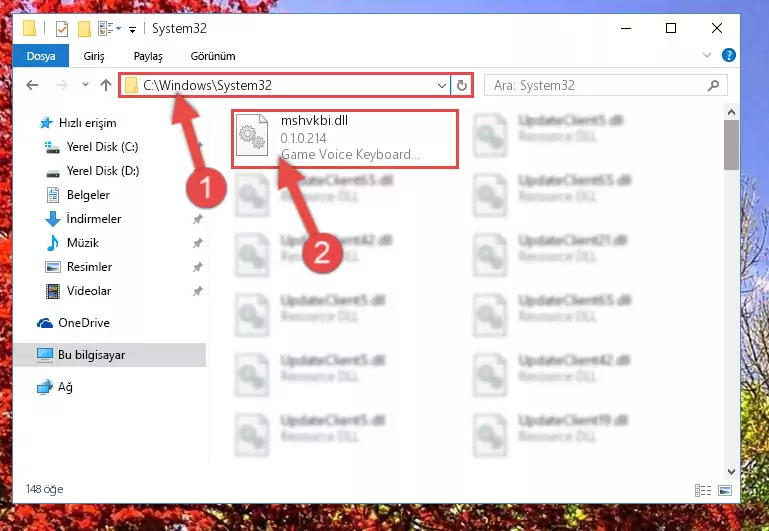Open Yerel Disk (C:) in the sidebar
This screenshot has height=531, width=769.
[x=102, y=147]
